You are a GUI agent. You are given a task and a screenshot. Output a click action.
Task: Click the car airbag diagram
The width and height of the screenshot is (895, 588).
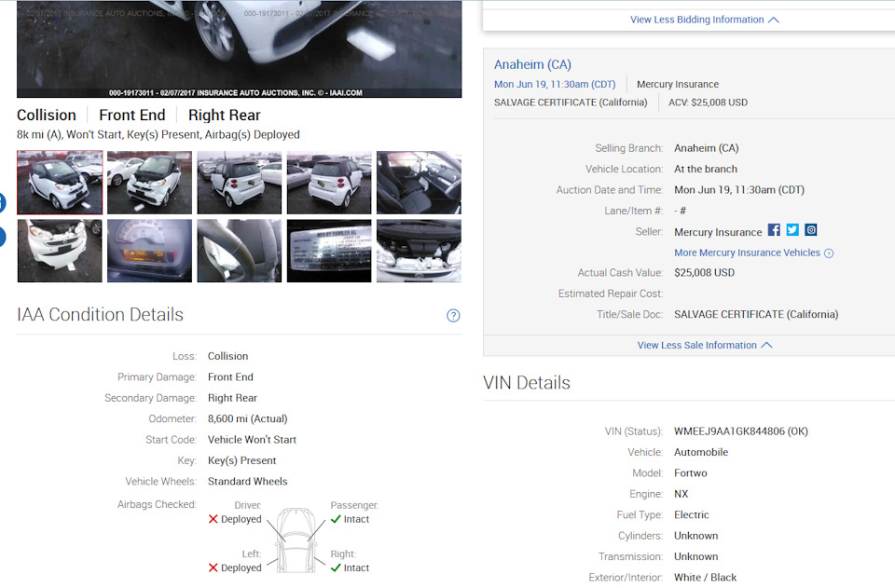tap(296, 540)
